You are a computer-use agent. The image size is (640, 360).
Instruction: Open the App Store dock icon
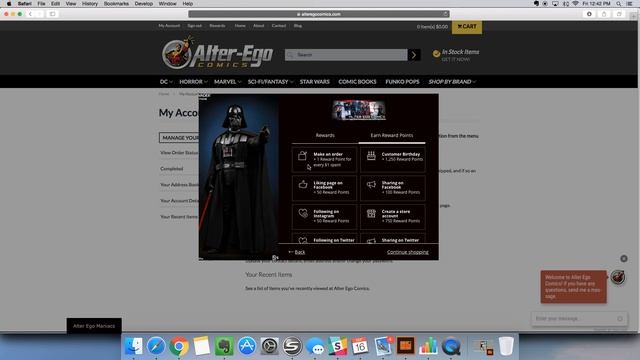pyautogui.click(x=247, y=346)
